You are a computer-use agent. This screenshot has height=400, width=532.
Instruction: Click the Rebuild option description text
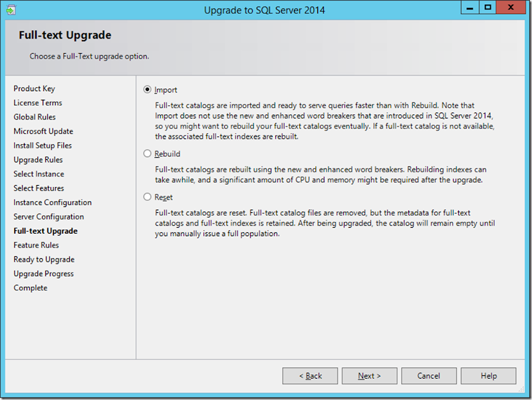tap(321, 174)
